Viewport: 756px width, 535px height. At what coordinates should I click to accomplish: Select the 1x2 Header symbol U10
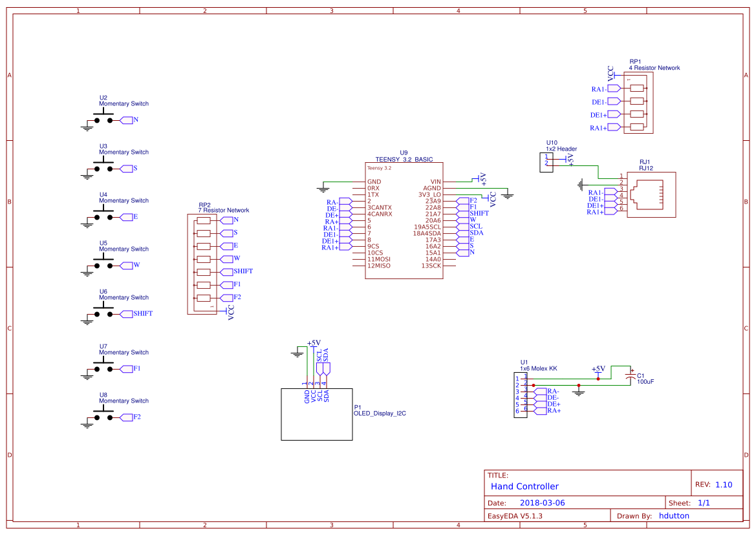[546, 162]
